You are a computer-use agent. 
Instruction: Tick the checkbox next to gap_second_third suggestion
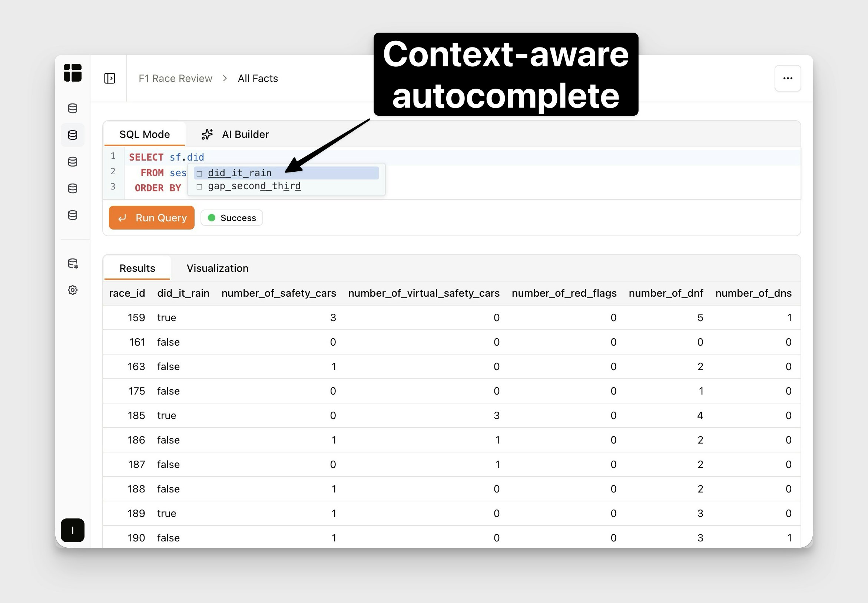pos(199,186)
